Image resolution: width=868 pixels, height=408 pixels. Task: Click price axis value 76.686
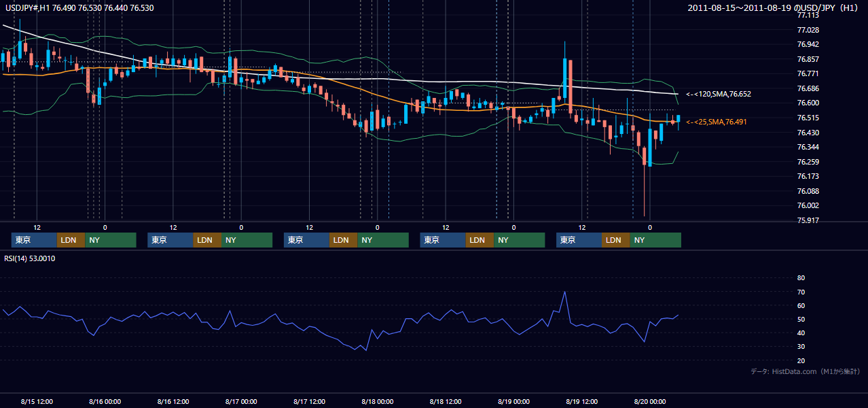pyautogui.click(x=808, y=88)
